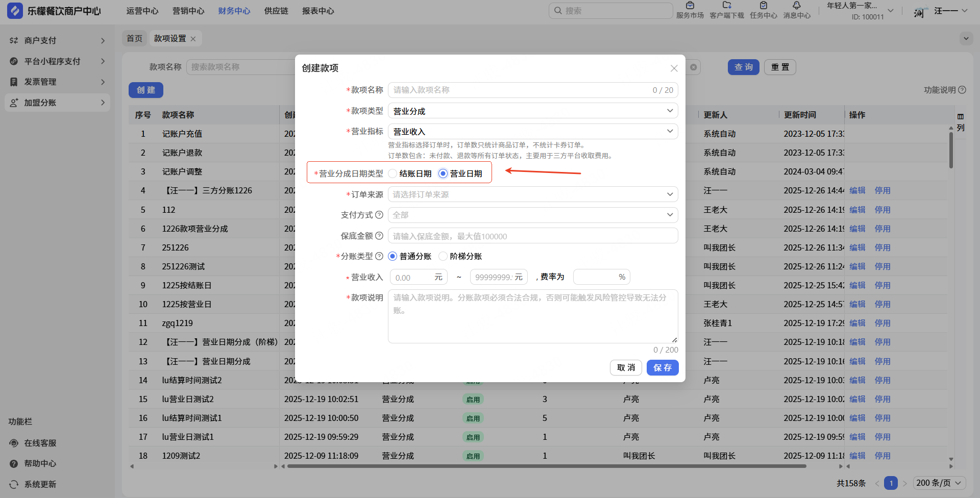Open 在线客服 in the sidebar

tap(40, 443)
